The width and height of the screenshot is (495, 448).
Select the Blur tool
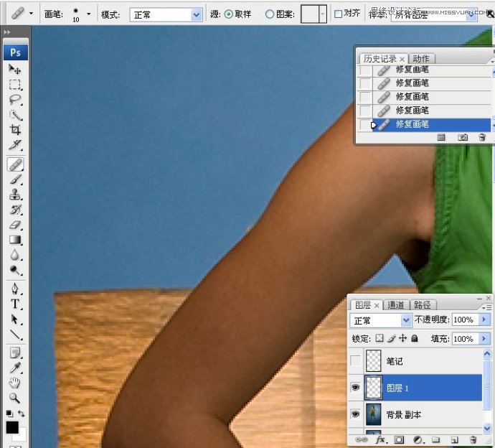point(14,256)
